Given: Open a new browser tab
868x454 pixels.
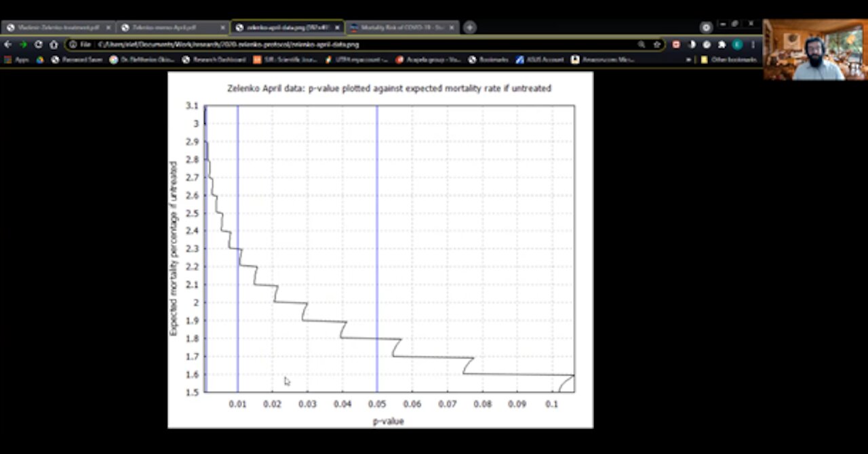Looking at the screenshot, I should [469, 28].
